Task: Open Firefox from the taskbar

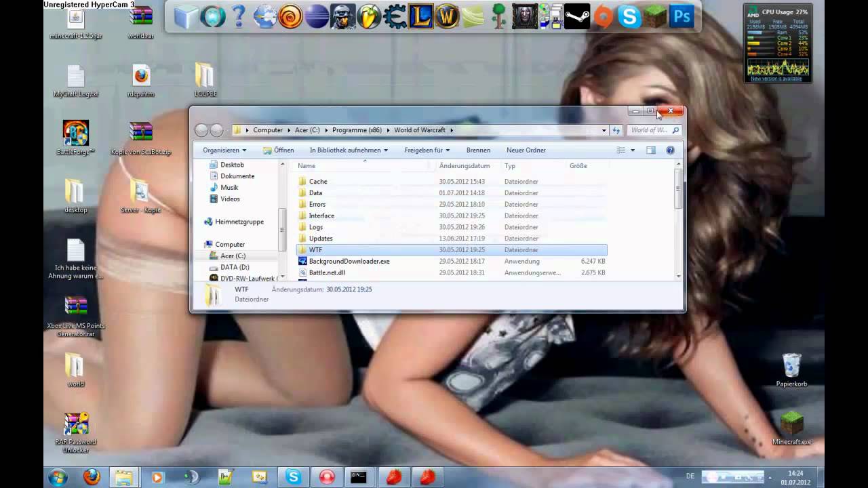Action: click(x=92, y=477)
